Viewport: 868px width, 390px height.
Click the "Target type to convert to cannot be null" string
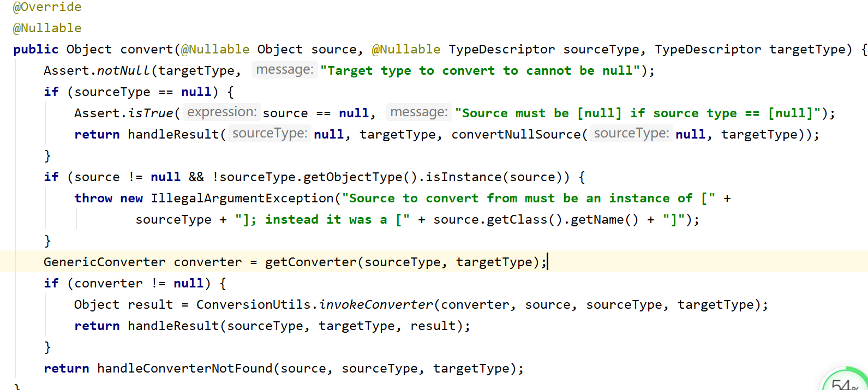coord(480,70)
